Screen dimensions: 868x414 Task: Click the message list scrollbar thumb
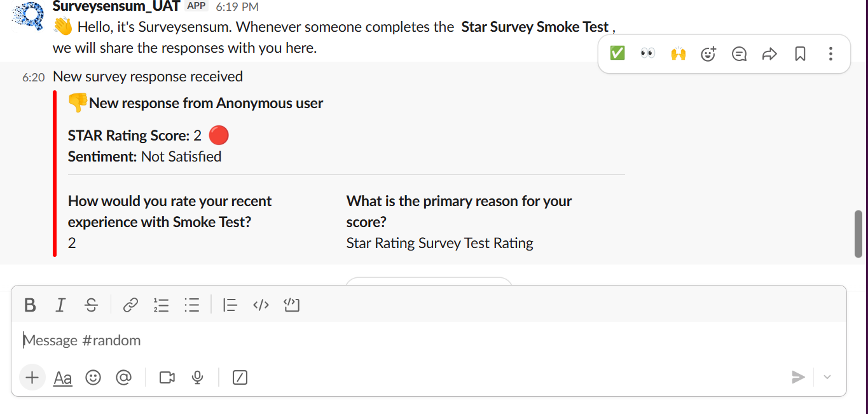858,233
